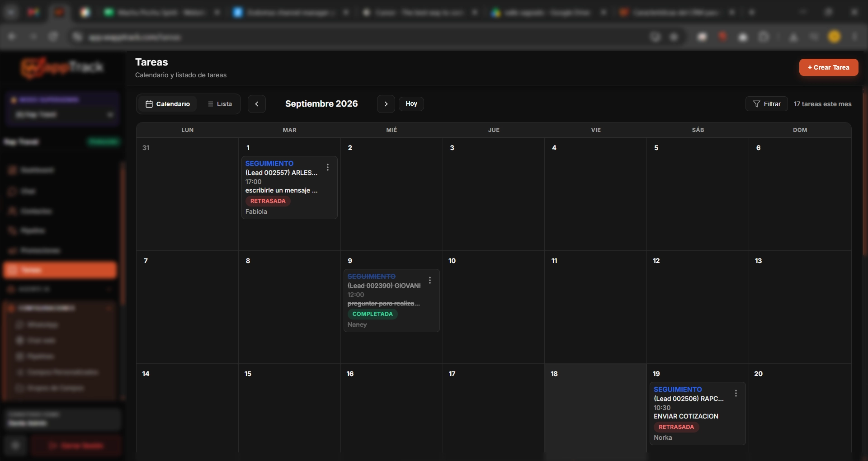Advance to next month with right chevron
The width and height of the screenshot is (868, 461).
point(386,104)
